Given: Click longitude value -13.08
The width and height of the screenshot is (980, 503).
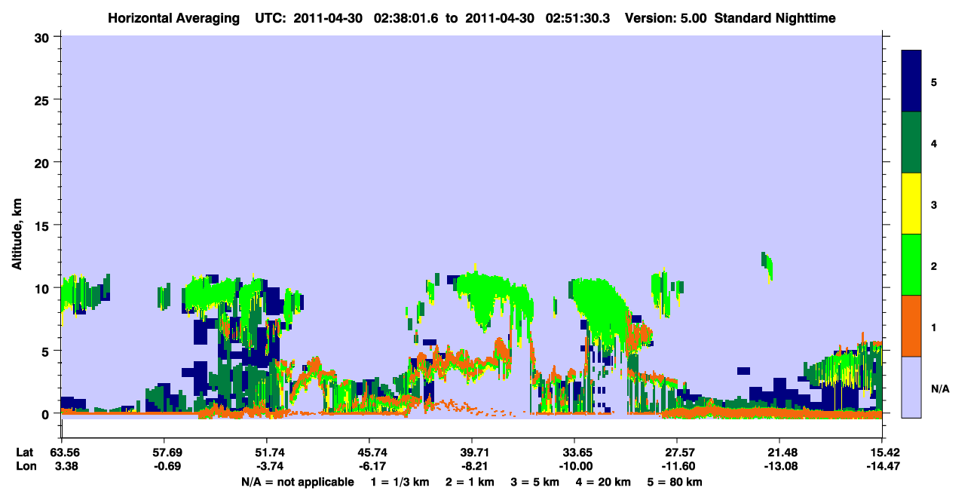Looking at the screenshot, I should [779, 467].
